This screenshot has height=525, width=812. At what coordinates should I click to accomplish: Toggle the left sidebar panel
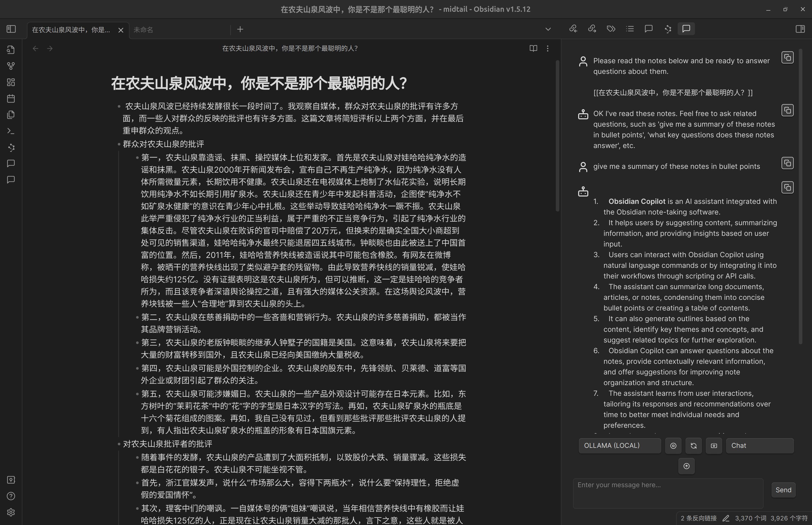[11, 29]
